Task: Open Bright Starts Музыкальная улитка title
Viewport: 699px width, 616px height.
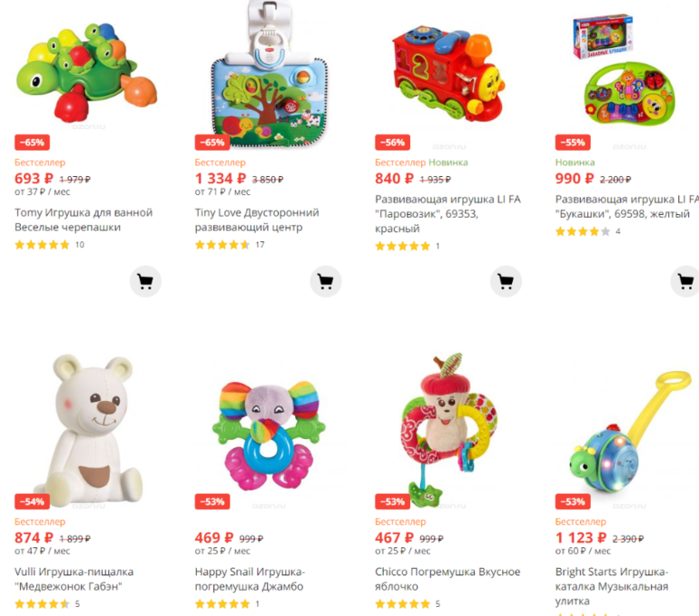Action: pos(612,586)
